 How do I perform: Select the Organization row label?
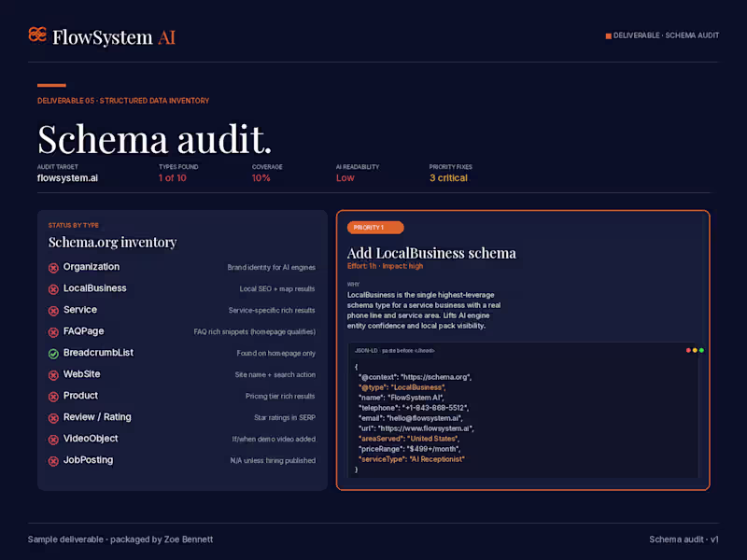click(92, 267)
